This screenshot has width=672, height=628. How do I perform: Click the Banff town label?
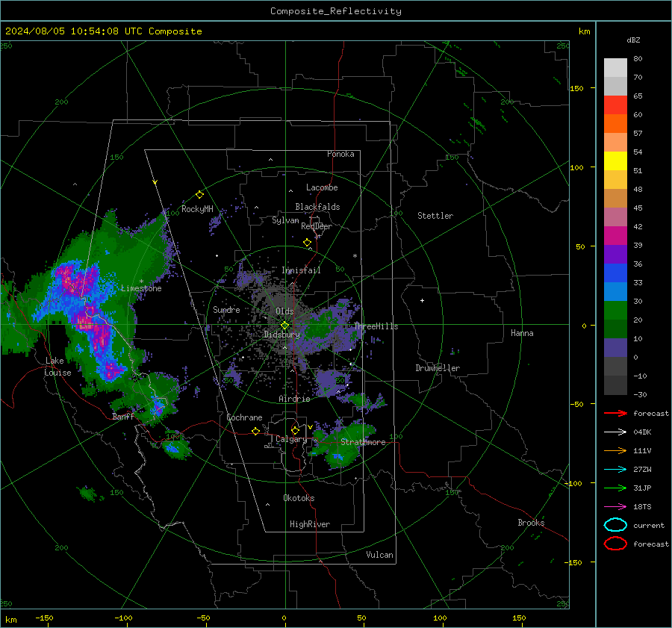pyautogui.click(x=123, y=417)
